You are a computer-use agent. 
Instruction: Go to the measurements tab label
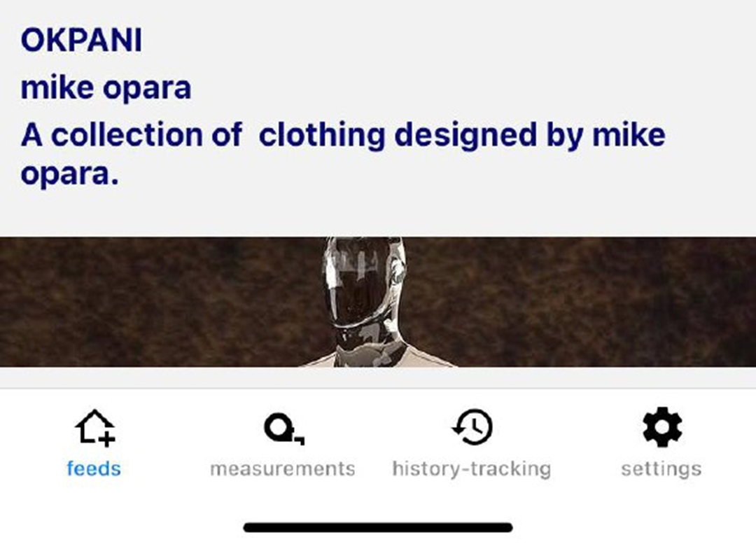283,469
